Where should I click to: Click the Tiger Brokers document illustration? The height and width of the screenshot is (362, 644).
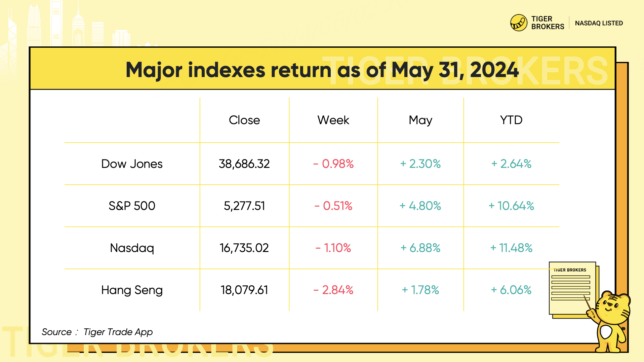tap(572, 289)
